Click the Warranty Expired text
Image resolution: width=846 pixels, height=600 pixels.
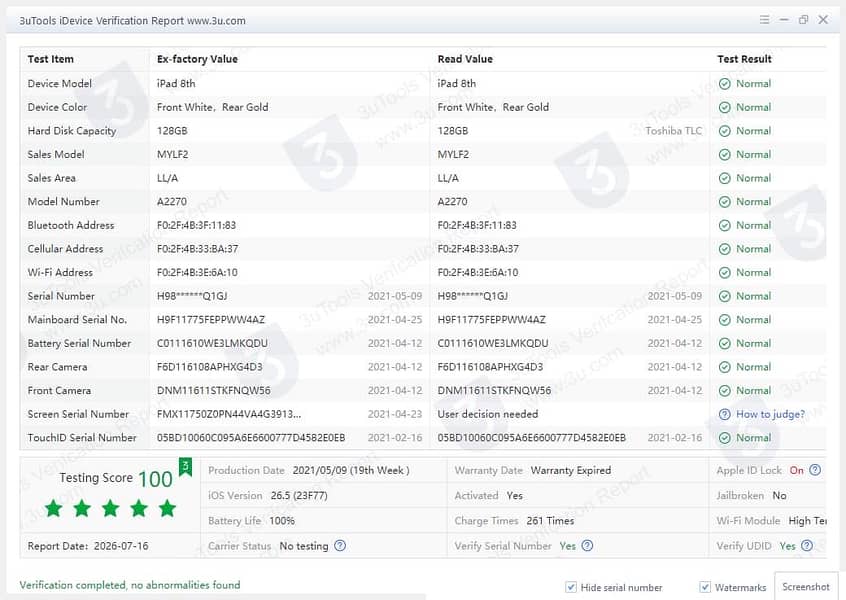(571, 471)
